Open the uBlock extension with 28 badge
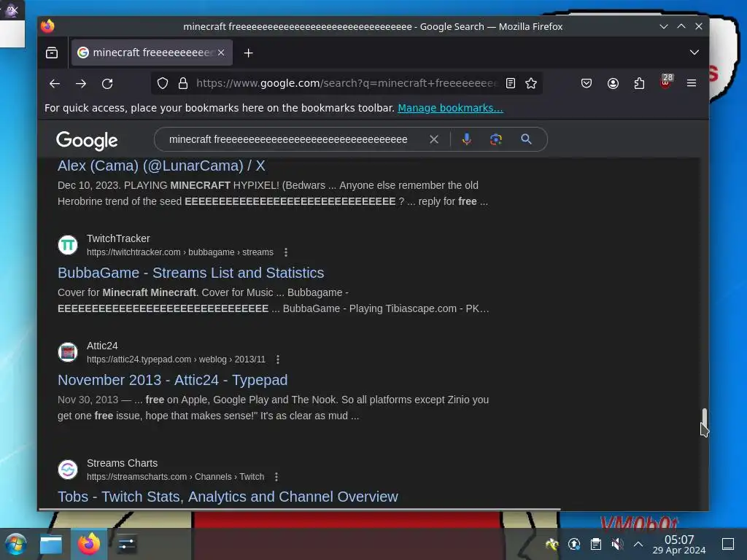Image resolution: width=747 pixels, height=560 pixels. pyautogui.click(x=665, y=82)
